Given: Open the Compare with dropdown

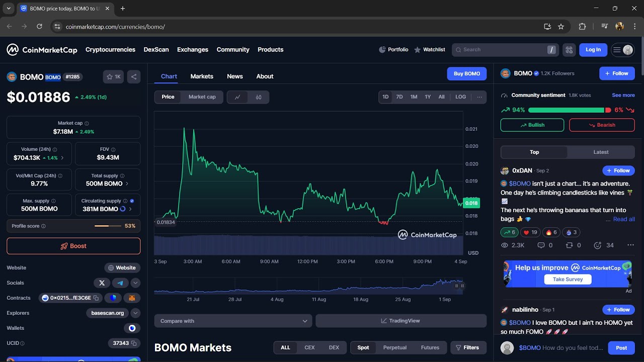Looking at the screenshot, I should coord(233,321).
